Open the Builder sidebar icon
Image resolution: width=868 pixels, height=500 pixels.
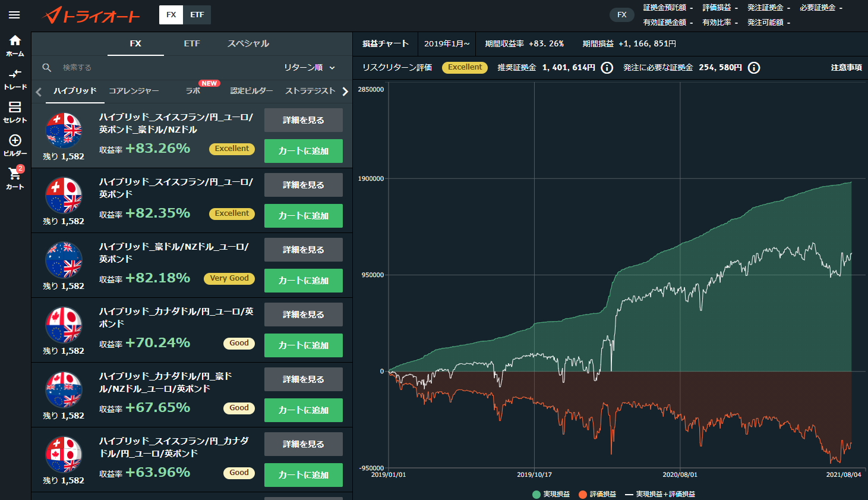pyautogui.click(x=15, y=145)
